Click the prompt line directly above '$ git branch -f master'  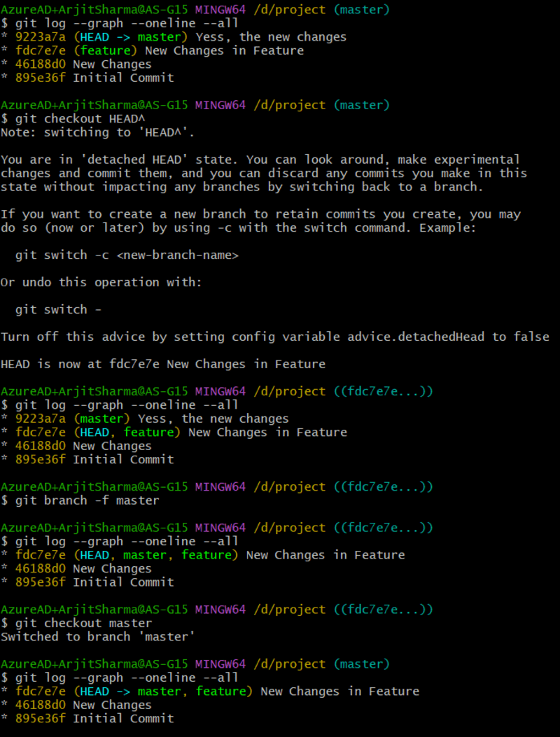tap(217, 487)
